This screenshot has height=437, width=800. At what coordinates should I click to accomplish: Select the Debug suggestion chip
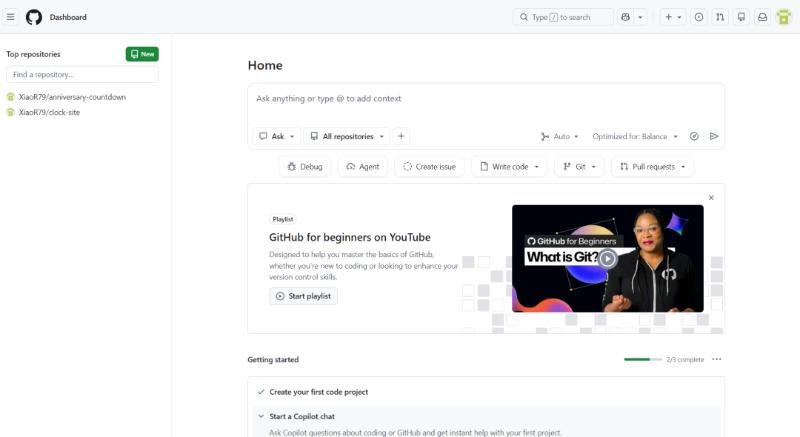pos(305,167)
